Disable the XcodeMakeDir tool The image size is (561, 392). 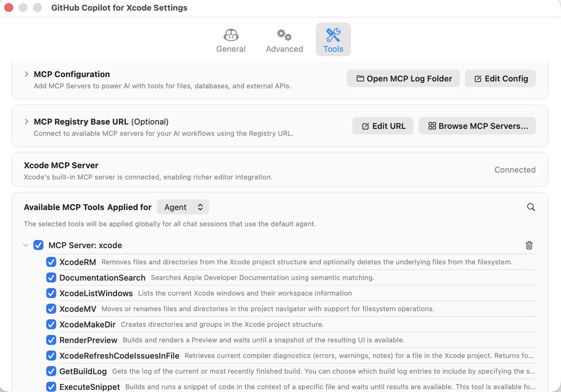tap(51, 324)
